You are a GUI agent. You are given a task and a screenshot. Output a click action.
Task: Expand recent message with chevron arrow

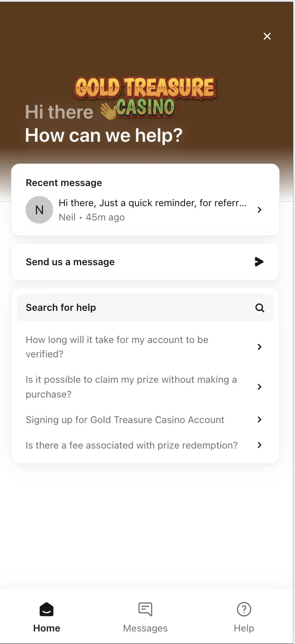click(260, 210)
